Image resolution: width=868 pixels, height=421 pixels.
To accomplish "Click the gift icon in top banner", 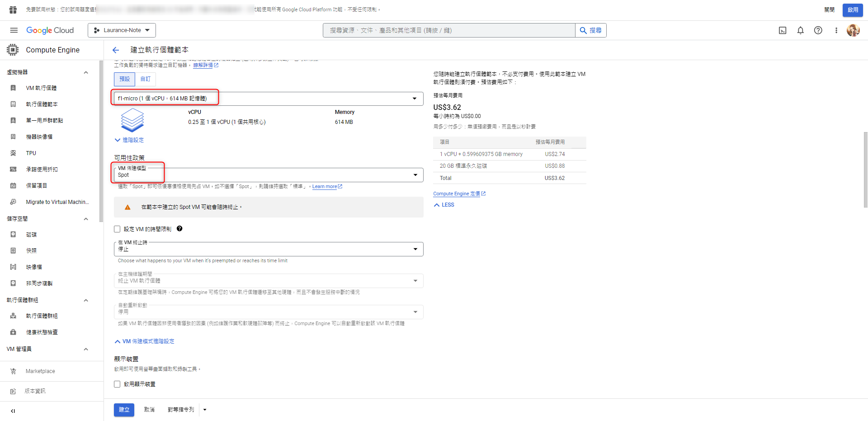I will 13,9.
